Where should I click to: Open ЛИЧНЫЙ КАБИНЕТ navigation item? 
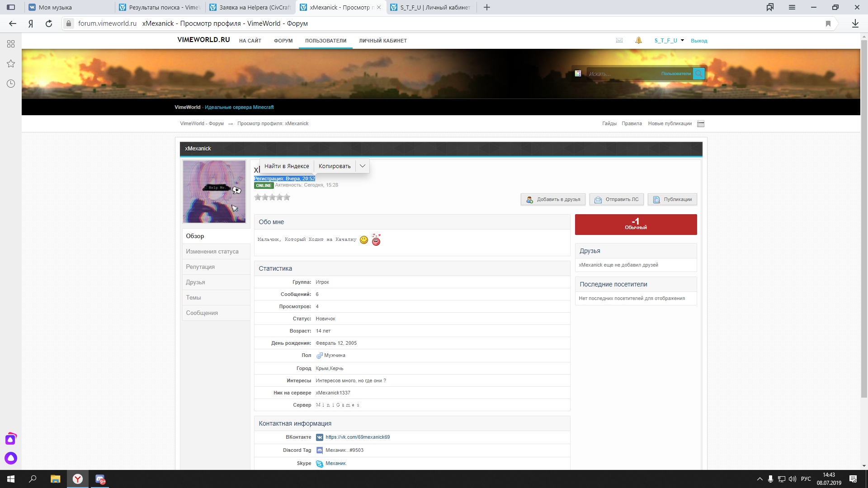[x=383, y=41]
